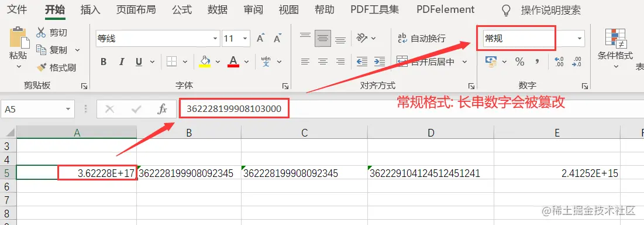Click the formula bar value field
Image resolution: width=644 pixels, height=225 pixels.
point(411,109)
